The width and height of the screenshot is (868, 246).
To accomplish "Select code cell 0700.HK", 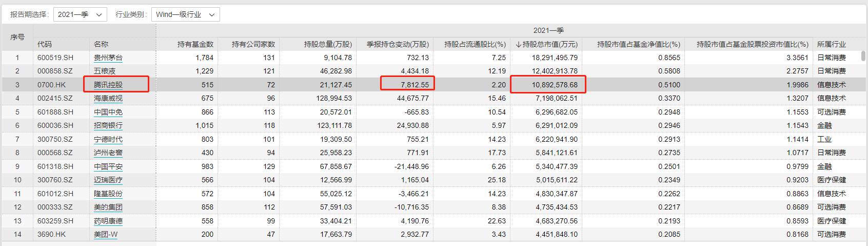I will click(x=51, y=85).
